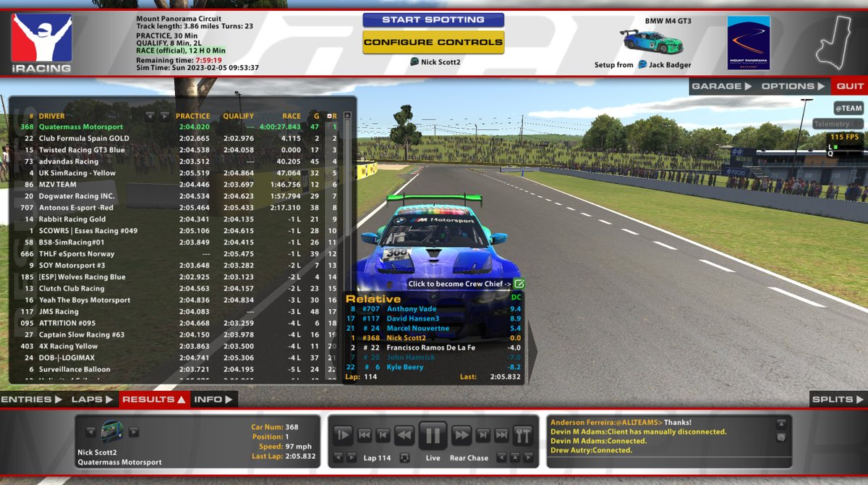Open chat settings with the gear icon
Viewport: 868px width, 485px height.
pos(781,438)
